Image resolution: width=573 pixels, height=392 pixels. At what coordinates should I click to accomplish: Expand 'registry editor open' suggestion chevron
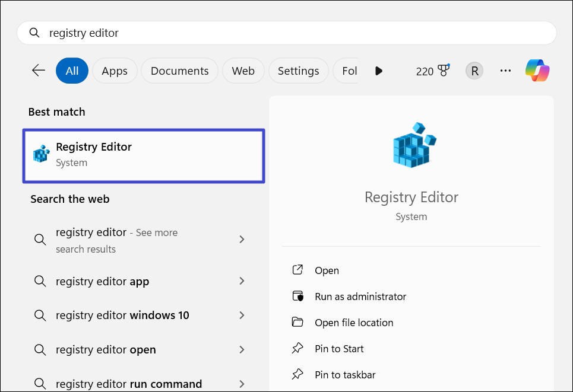(x=242, y=349)
